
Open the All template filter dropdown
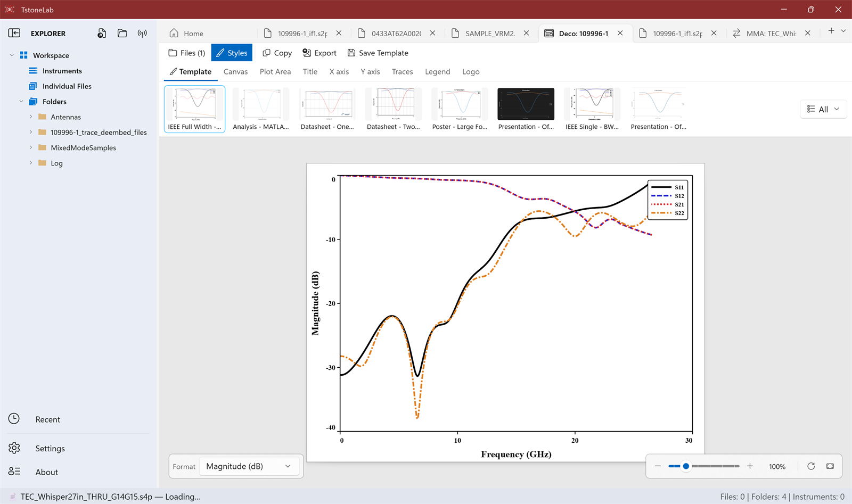tap(823, 109)
